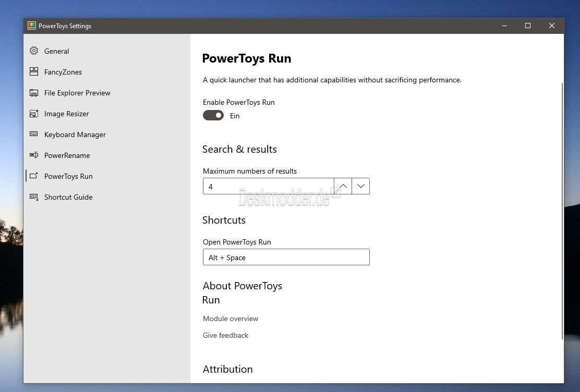This screenshot has height=392, width=580.
Task: Increase maximum results with up arrow
Action: 343,186
